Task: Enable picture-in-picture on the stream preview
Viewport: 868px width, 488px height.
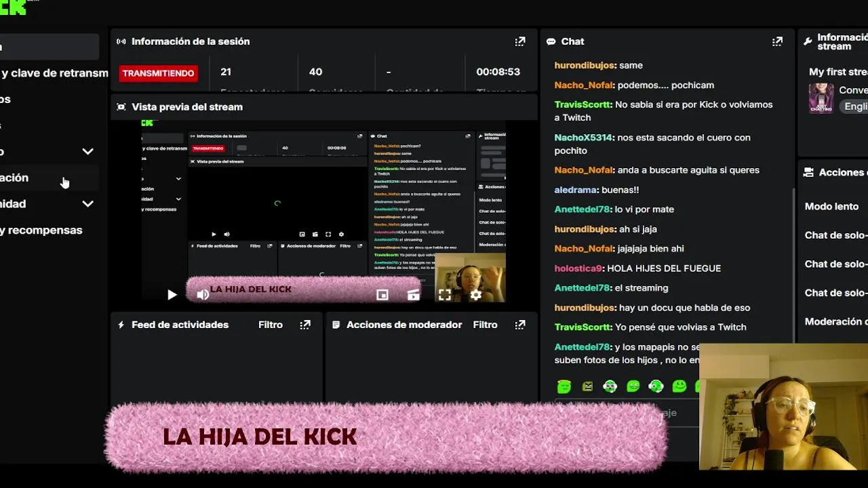Action: pyautogui.click(x=382, y=295)
